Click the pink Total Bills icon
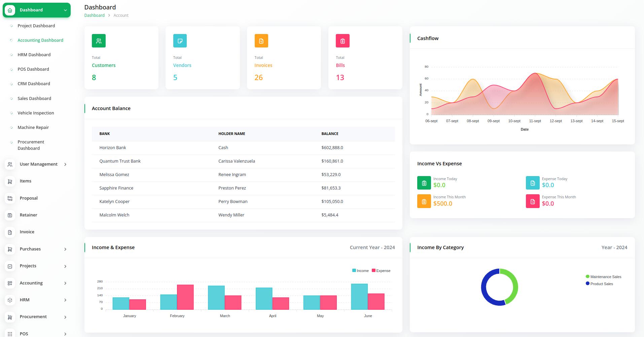This screenshot has height=337, width=644. click(343, 41)
